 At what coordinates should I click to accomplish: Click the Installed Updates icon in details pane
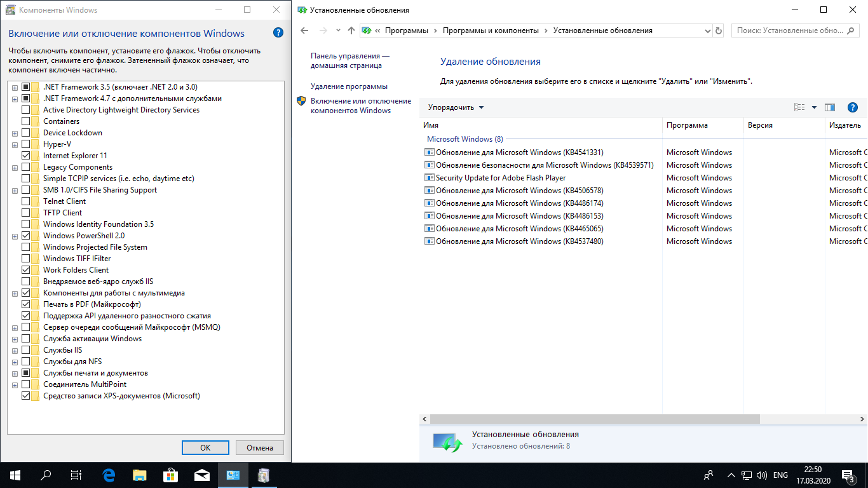(x=447, y=441)
